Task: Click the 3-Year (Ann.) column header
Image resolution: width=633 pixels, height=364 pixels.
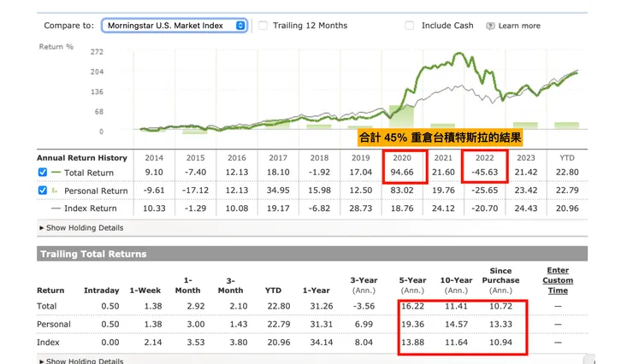Action: (x=364, y=285)
